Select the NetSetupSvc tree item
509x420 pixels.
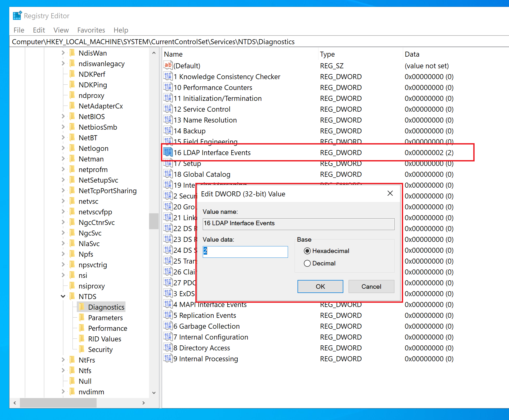click(x=98, y=180)
